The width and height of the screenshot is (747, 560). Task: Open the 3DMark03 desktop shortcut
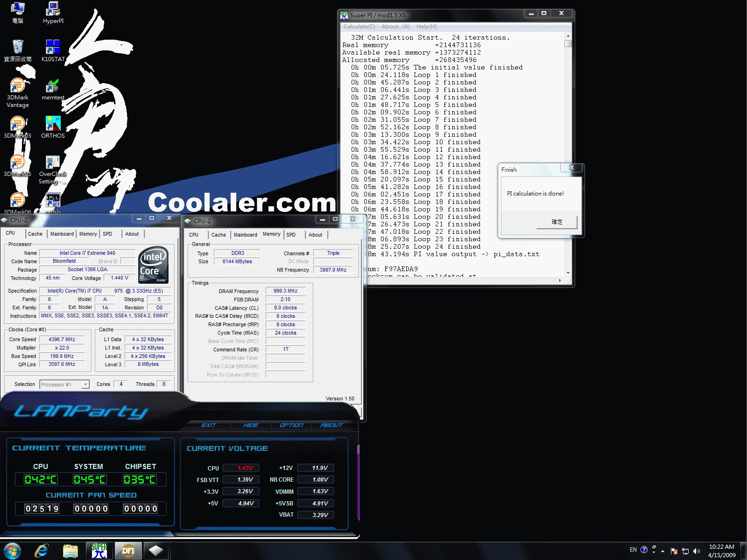click(18, 127)
